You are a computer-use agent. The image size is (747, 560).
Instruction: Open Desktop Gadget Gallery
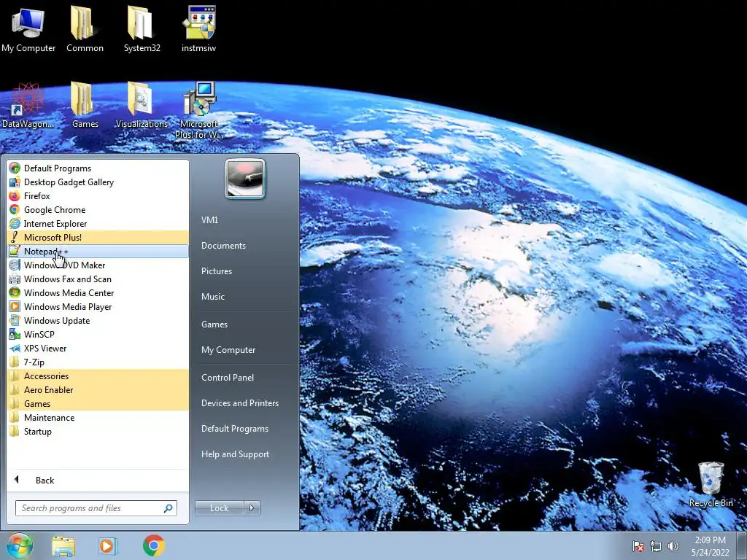click(98, 182)
